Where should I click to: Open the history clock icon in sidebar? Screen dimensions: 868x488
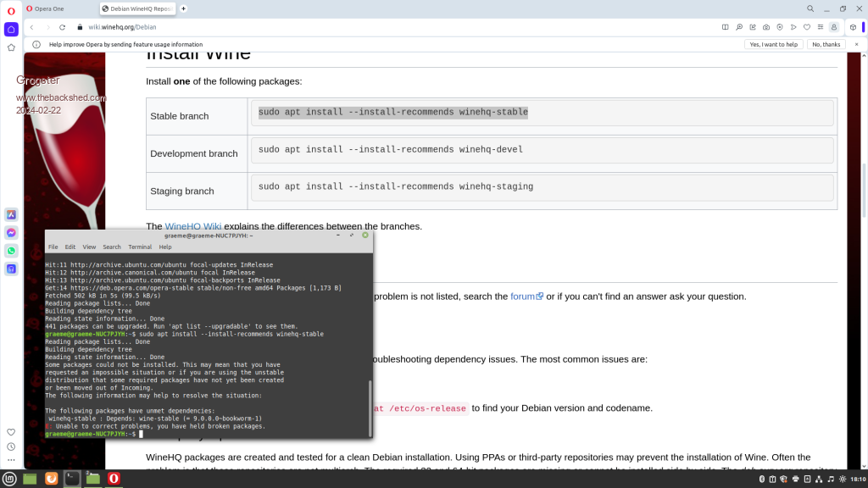pos(11,446)
